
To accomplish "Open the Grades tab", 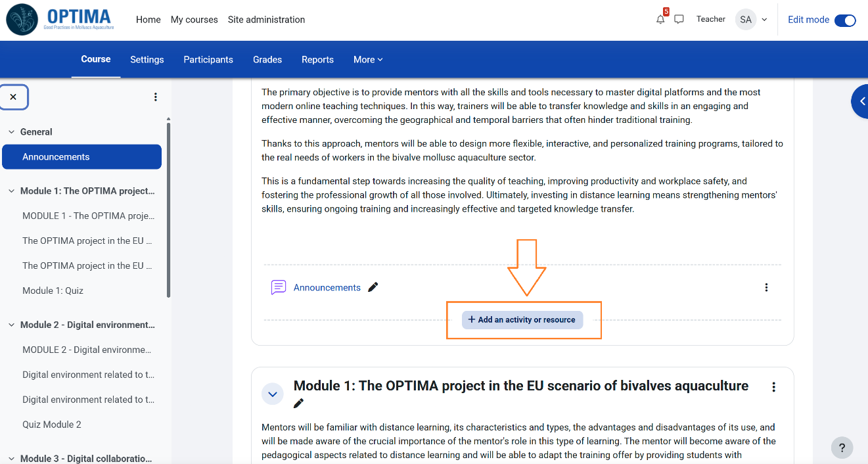I will pos(267,59).
